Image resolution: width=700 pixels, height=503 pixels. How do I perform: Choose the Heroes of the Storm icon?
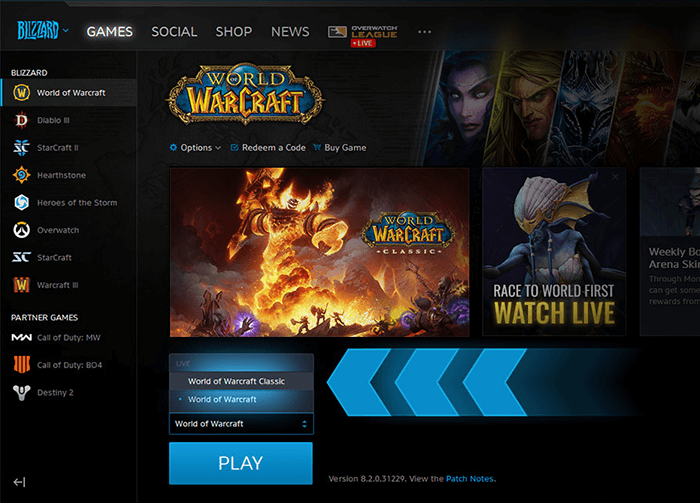(x=21, y=202)
